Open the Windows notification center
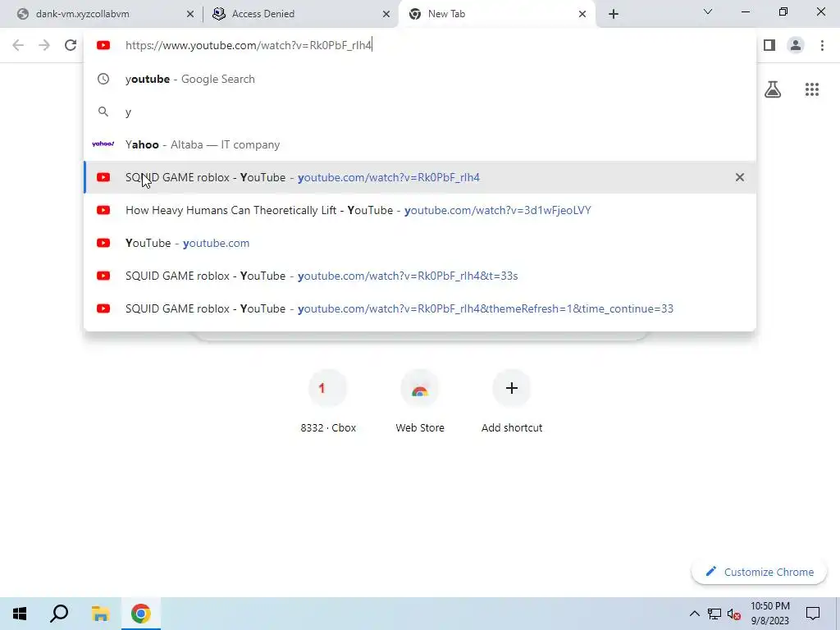 [813, 614]
